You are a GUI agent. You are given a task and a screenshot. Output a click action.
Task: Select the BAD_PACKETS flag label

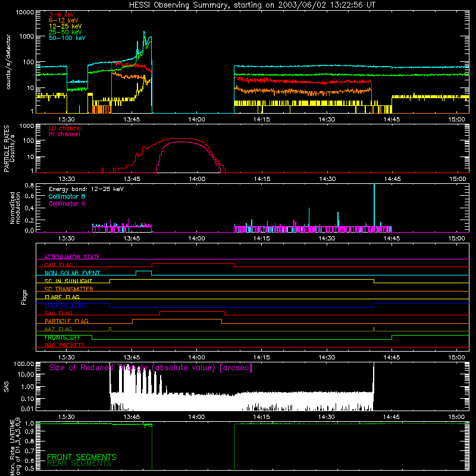tap(65, 345)
